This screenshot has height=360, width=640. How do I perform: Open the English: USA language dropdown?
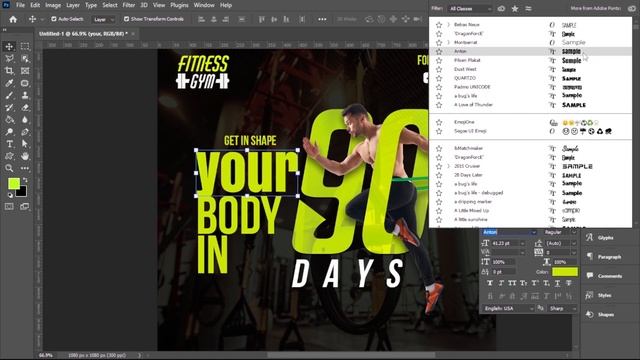[x=509, y=309]
